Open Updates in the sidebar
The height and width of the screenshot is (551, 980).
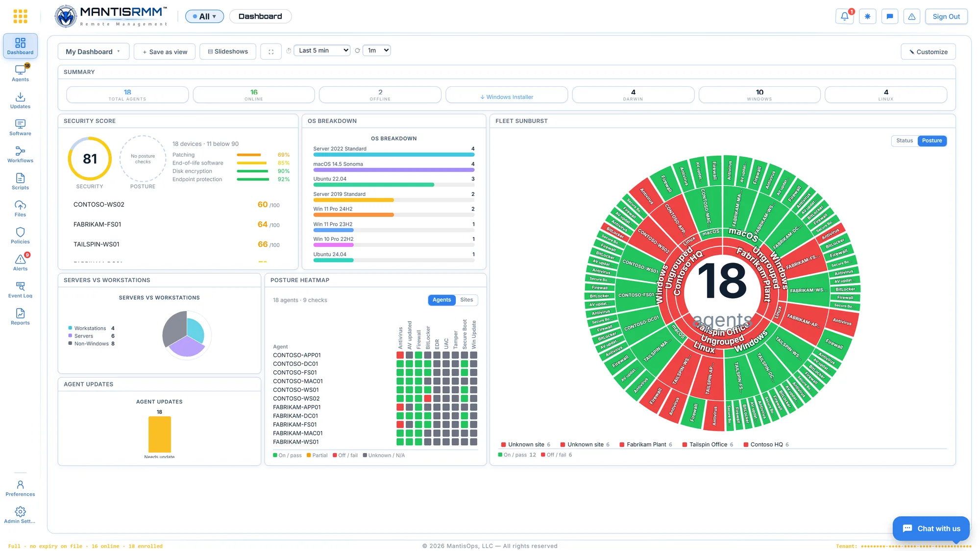point(20,100)
